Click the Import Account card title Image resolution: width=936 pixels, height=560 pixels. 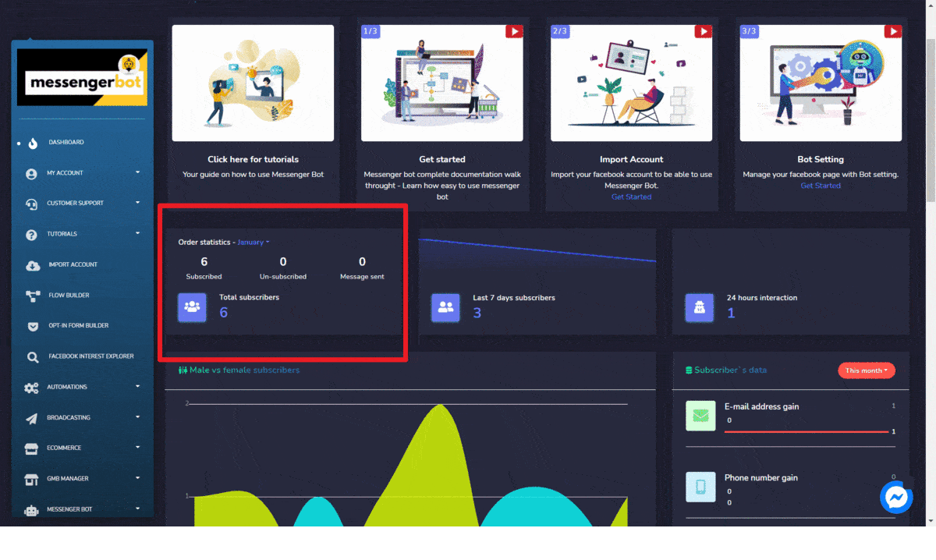click(x=632, y=159)
